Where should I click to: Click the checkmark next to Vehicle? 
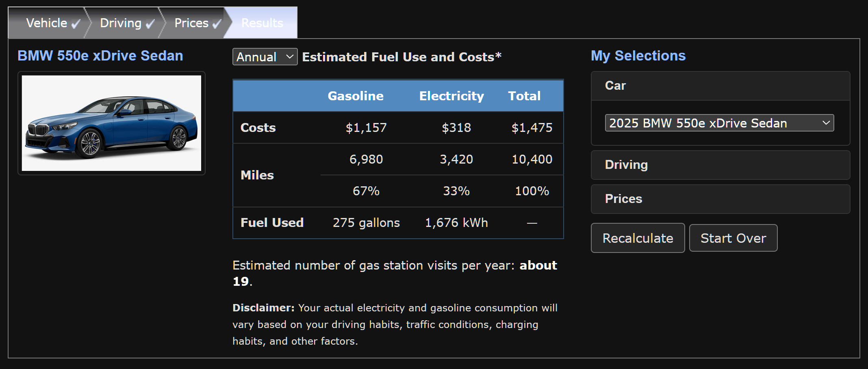pos(76,24)
